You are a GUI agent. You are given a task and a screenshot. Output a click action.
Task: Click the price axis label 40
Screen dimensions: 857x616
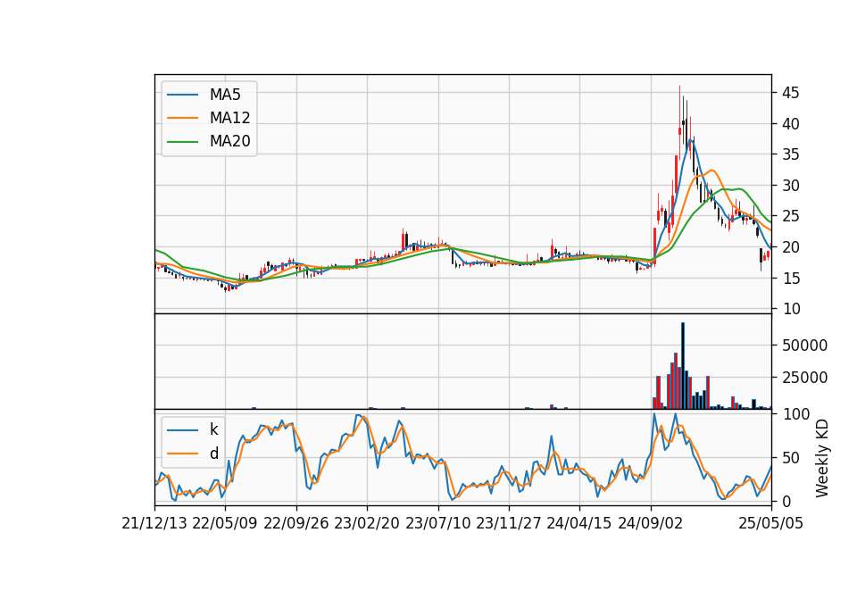coord(790,124)
